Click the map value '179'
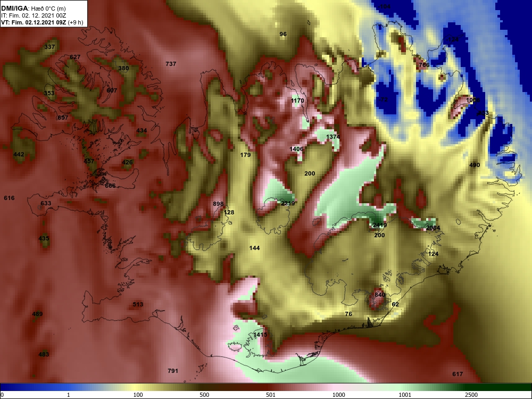Screen dimensions: 532x399 (245, 155)
